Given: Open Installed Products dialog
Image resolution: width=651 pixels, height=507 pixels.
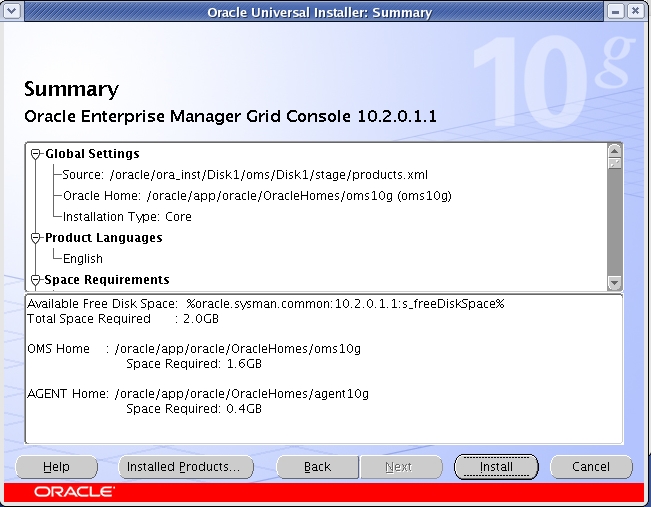Looking at the screenshot, I should (186, 467).
